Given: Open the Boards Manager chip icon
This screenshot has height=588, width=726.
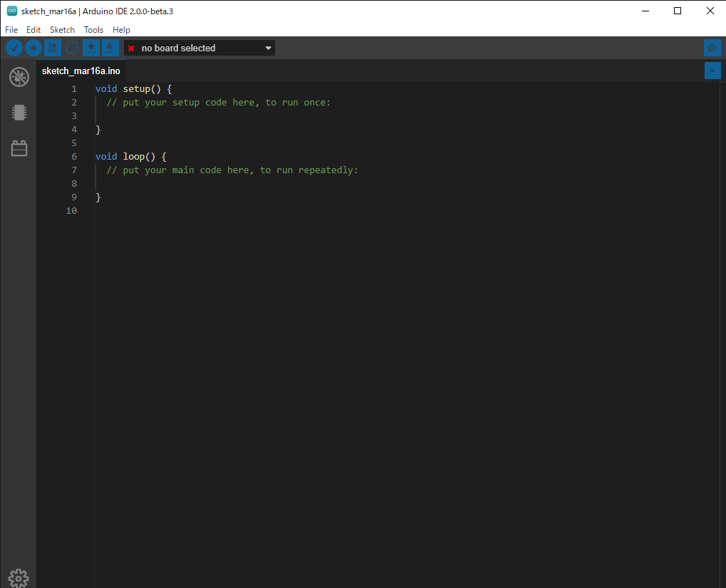Looking at the screenshot, I should click(x=19, y=112).
